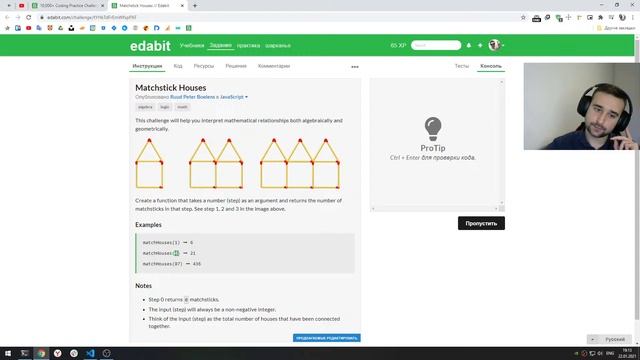
Task: Switch to the Coding Practice Challenges tab
Action: coord(67,6)
